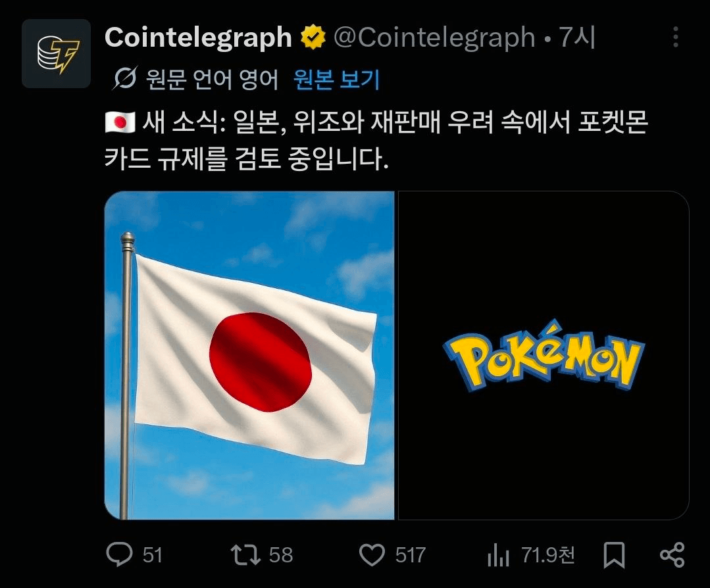Open the reply comment icon

coord(119,554)
